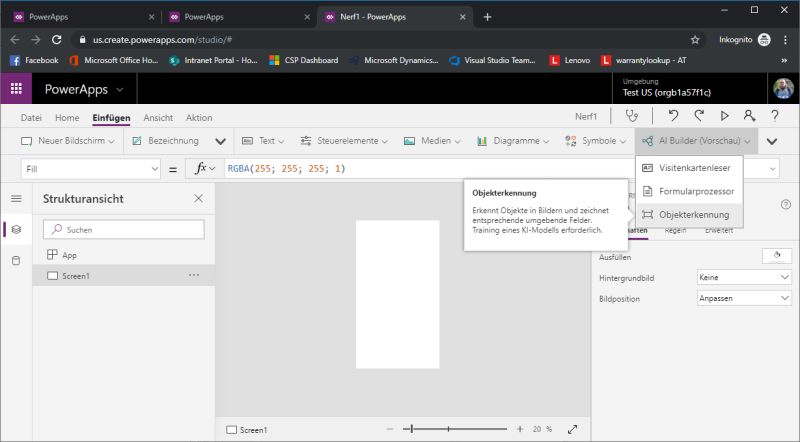Open the Intranet Portal bookmark
This screenshot has width=800, height=442.
tap(213, 60)
